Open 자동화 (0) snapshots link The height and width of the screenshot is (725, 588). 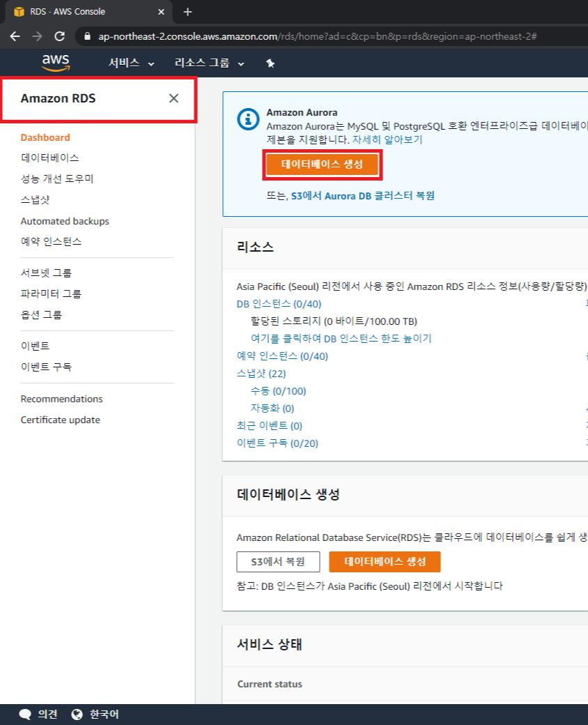coord(272,409)
